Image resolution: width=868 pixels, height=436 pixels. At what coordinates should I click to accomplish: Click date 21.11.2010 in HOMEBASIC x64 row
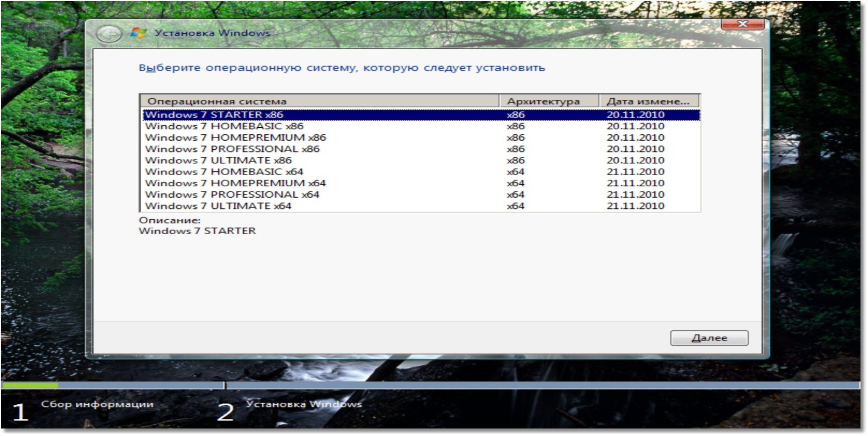[635, 172]
